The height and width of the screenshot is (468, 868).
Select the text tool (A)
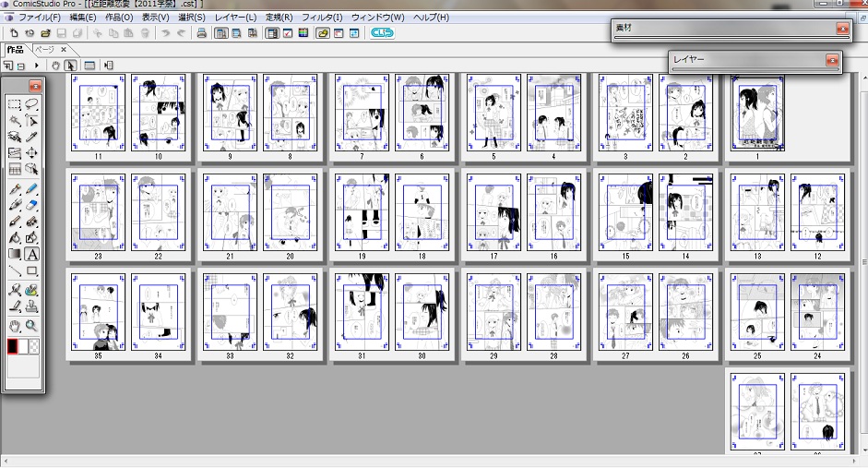pyautogui.click(x=32, y=254)
